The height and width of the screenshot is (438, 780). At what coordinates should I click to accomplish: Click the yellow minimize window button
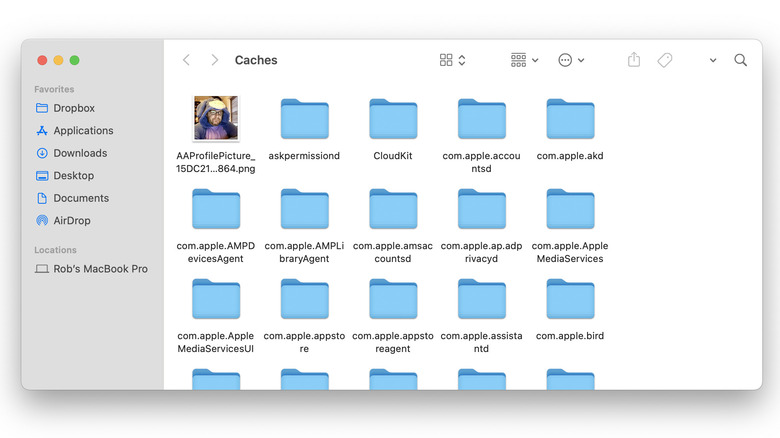58,61
